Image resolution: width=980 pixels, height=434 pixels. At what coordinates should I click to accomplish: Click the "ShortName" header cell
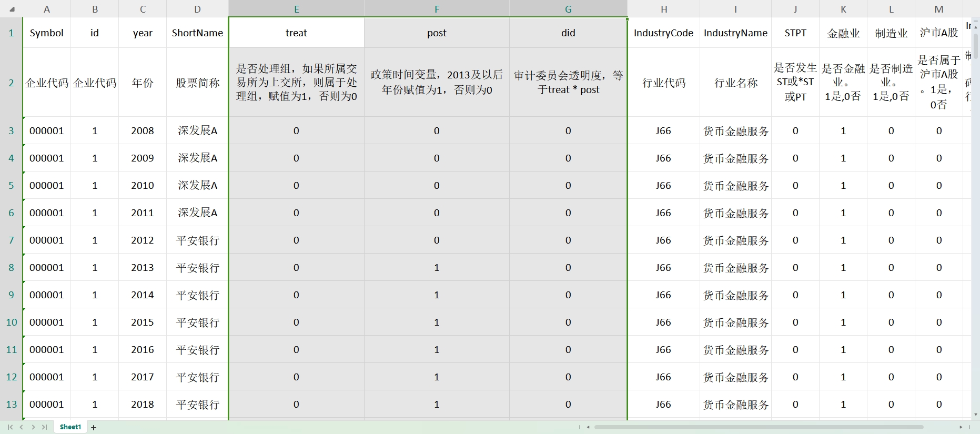pyautogui.click(x=197, y=33)
